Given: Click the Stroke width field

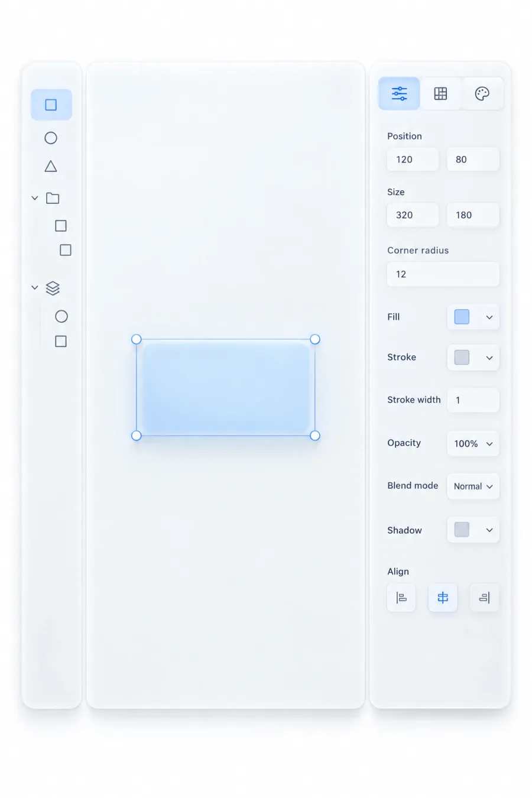Looking at the screenshot, I should [x=473, y=400].
